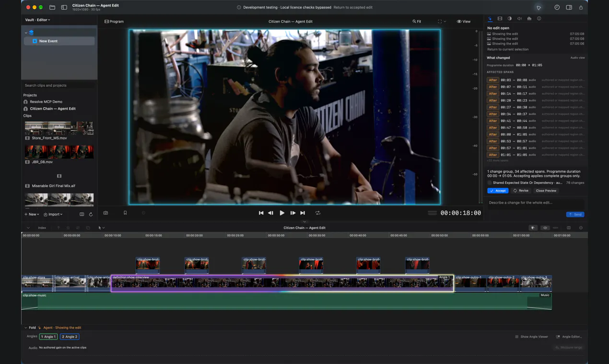Switch browser to column layout icon
The image size is (609, 364).
[82, 215]
